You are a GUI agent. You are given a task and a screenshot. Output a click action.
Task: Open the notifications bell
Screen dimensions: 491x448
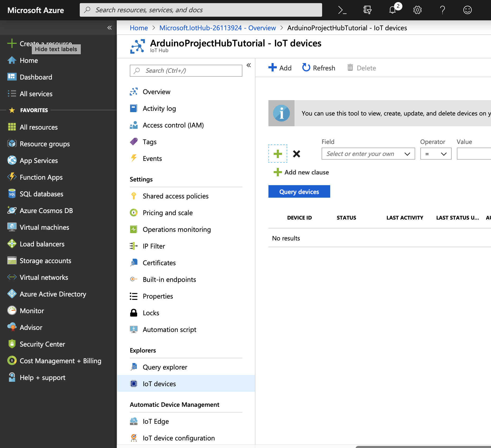[x=392, y=10]
